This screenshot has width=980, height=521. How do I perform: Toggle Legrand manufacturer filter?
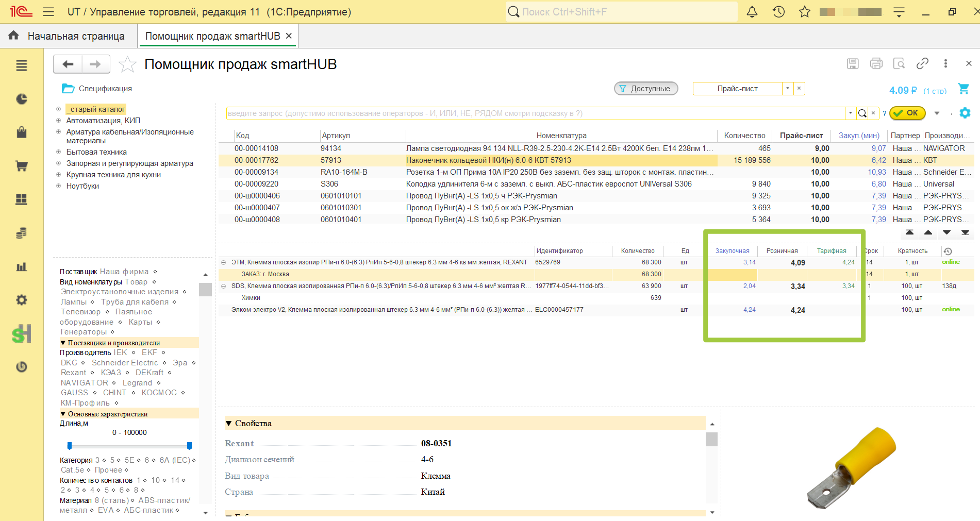[137, 383]
